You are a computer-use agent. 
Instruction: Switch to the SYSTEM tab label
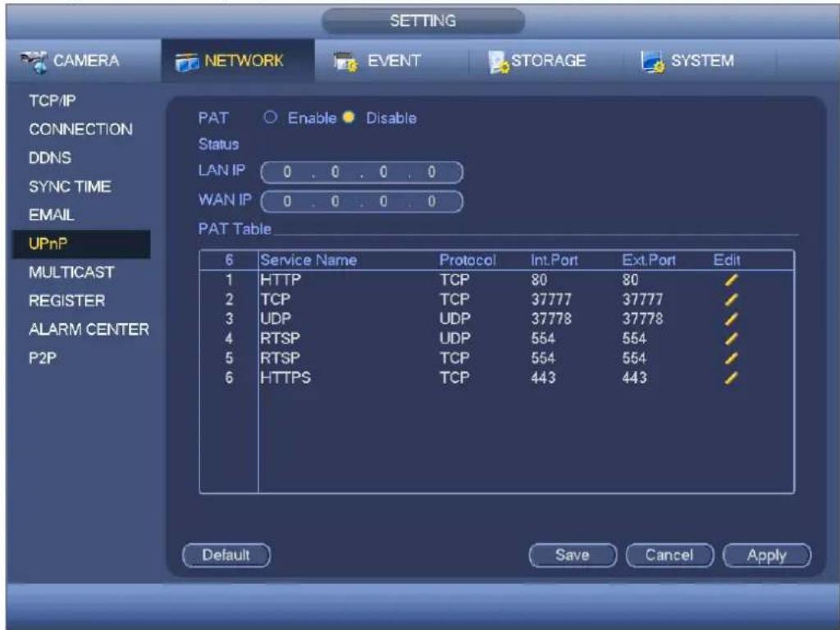coord(702,61)
